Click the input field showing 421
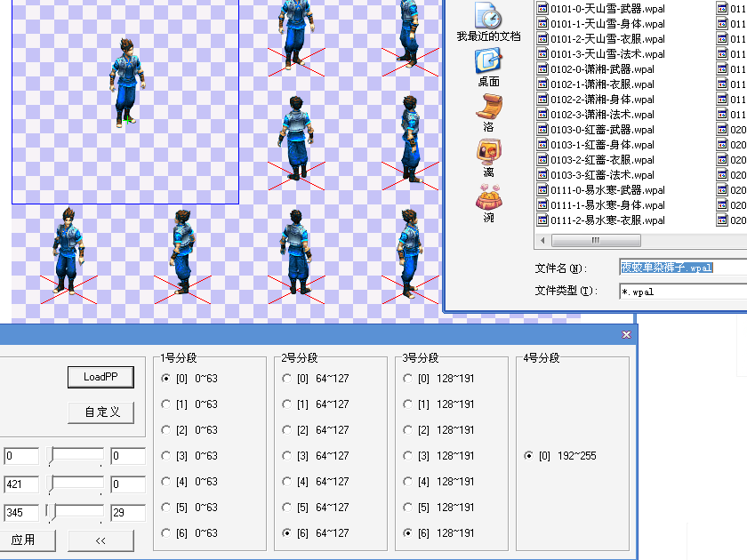 point(21,484)
